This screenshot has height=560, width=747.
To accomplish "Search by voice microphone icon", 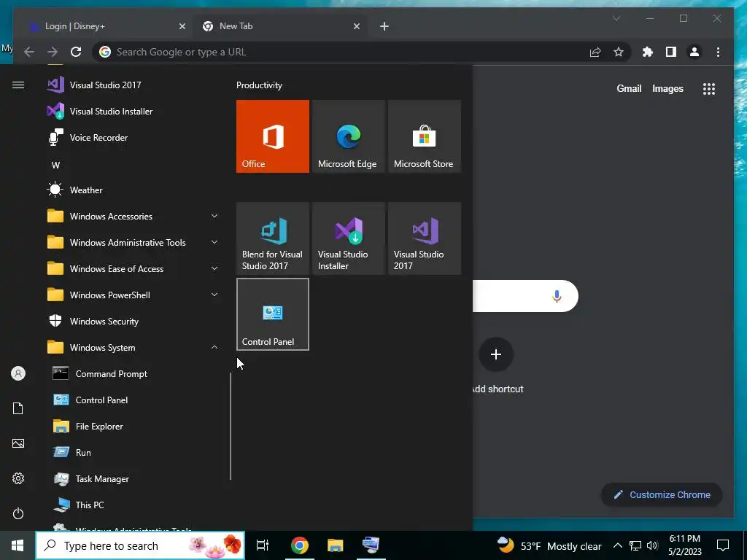I will pyautogui.click(x=557, y=296).
